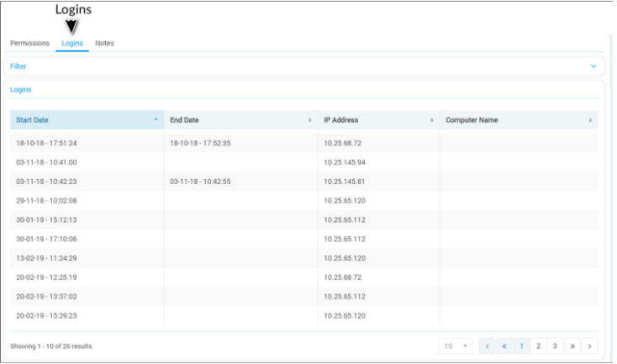Jump to last page of results
This screenshot has height=364, width=617.
[572, 346]
